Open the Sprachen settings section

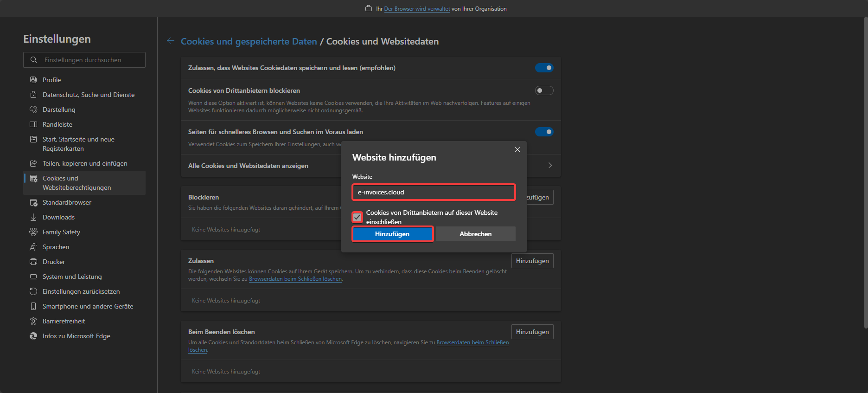56,247
